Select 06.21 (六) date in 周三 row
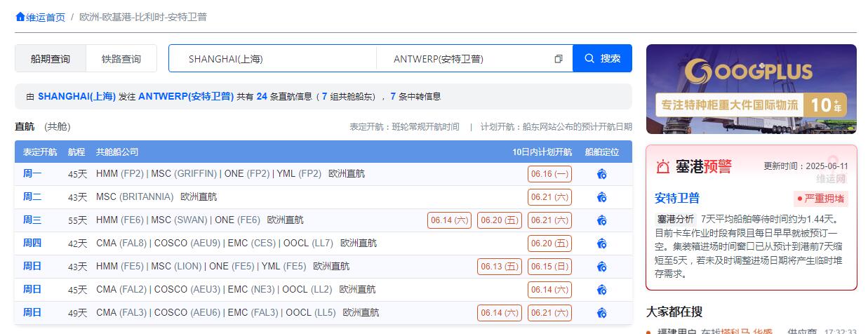This screenshot has height=334, width=868. pos(549,220)
